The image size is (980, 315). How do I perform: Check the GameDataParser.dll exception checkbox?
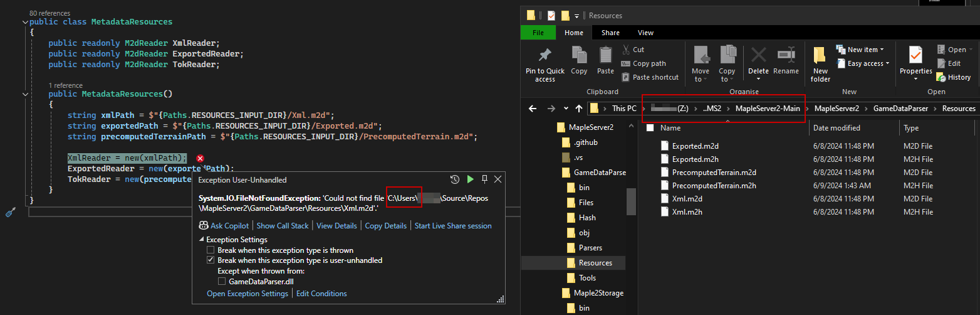(x=222, y=281)
